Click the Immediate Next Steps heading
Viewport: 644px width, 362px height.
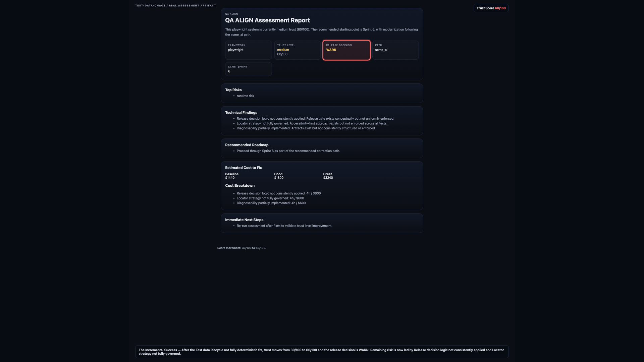[244, 220]
